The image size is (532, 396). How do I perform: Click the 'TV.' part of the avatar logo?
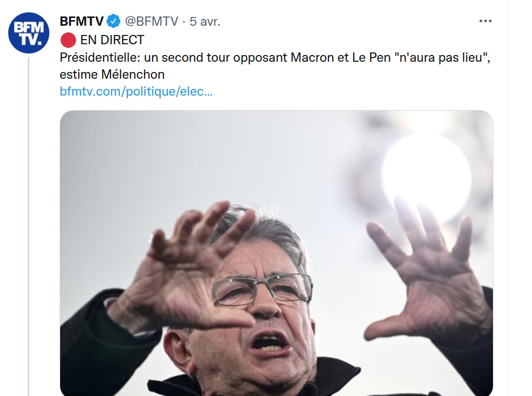[x=30, y=40]
